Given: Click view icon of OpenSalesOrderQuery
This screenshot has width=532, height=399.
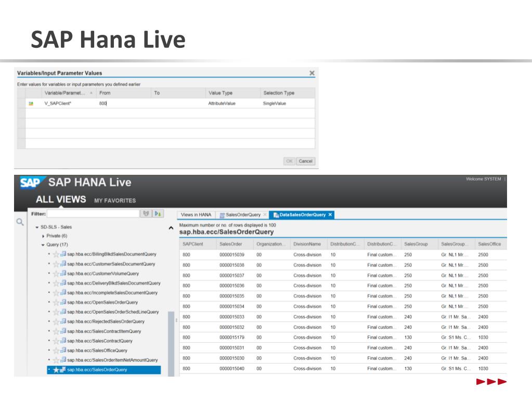Looking at the screenshot, I should click(x=63, y=302).
